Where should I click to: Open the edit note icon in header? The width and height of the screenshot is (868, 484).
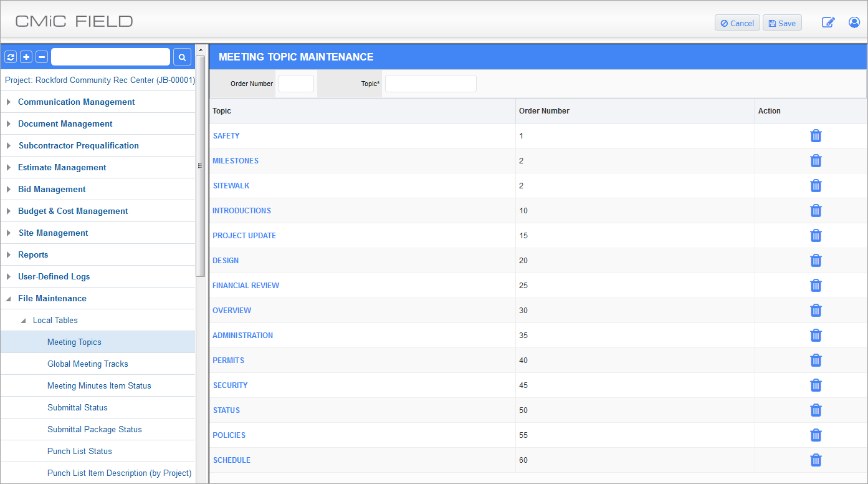click(x=828, y=22)
